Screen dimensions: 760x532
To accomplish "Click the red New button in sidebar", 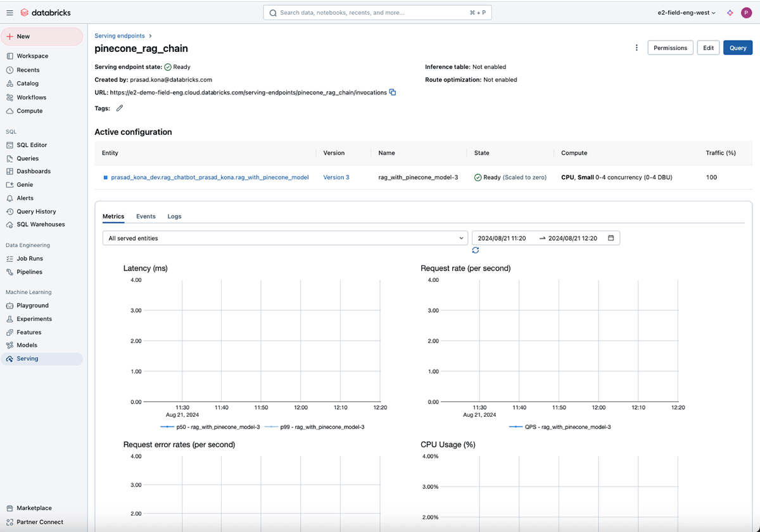I will coord(42,37).
